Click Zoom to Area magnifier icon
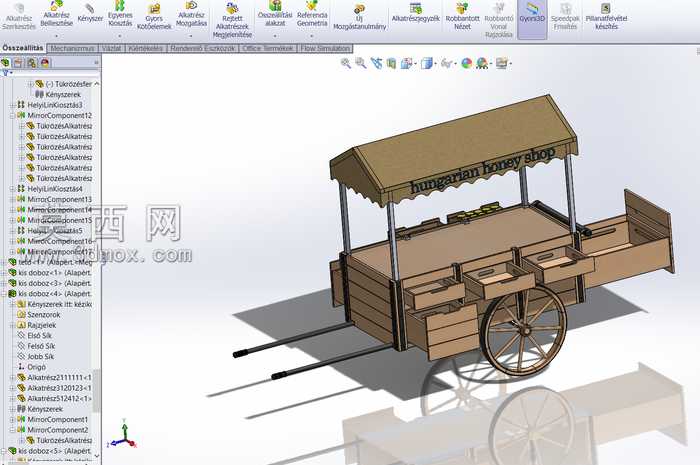Image resolution: width=700 pixels, height=465 pixels. click(x=361, y=63)
